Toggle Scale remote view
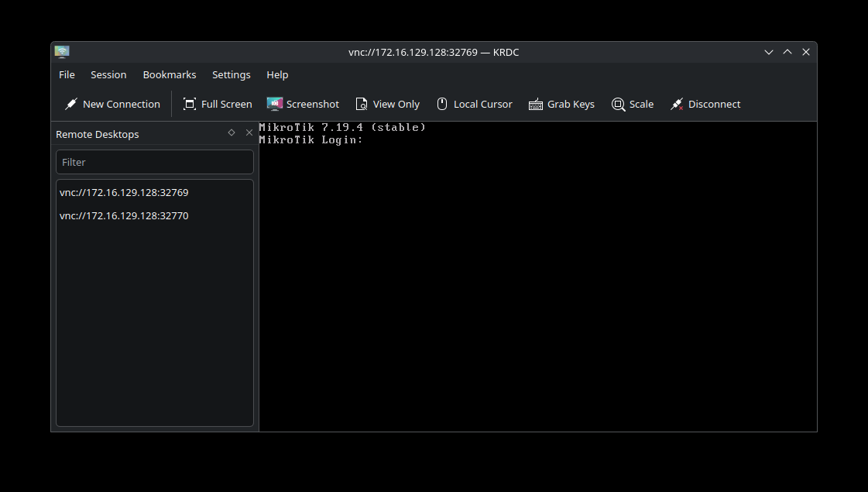868x492 pixels. tap(632, 104)
